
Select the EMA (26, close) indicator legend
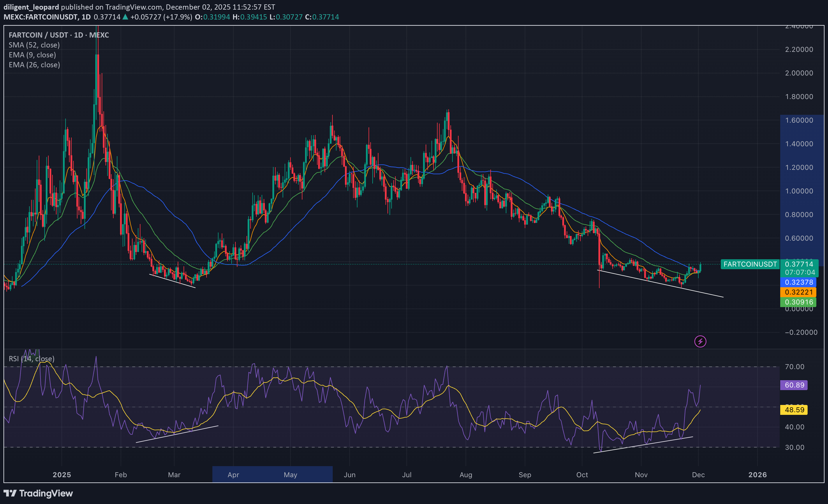[x=34, y=64]
